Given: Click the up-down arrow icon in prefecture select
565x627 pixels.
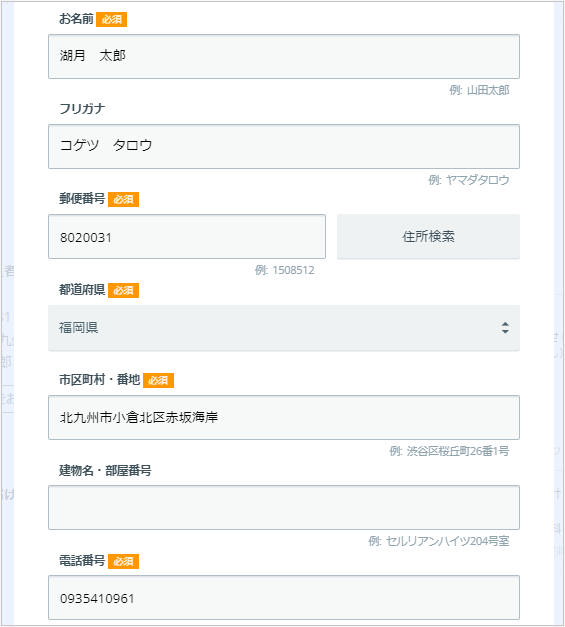Looking at the screenshot, I should 505,328.
